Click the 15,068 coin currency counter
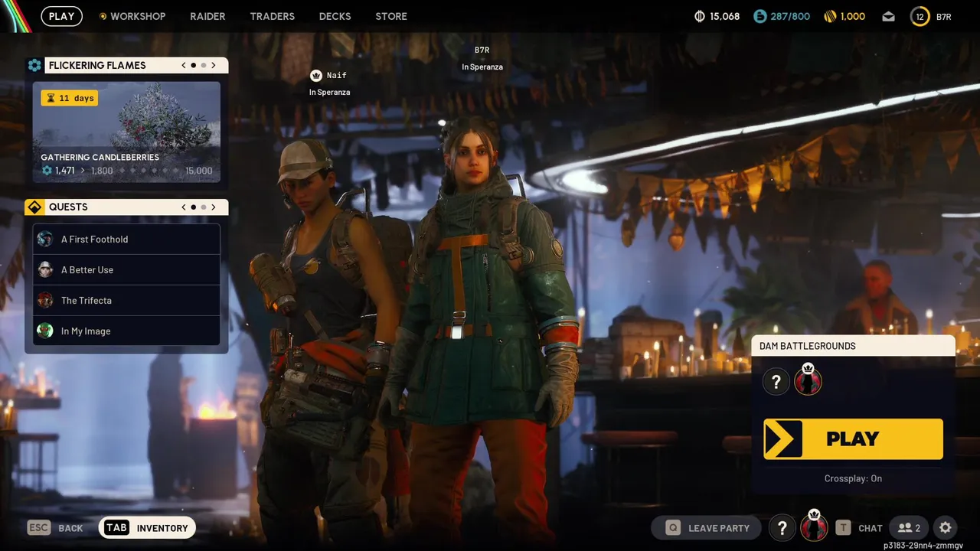 [717, 16]
